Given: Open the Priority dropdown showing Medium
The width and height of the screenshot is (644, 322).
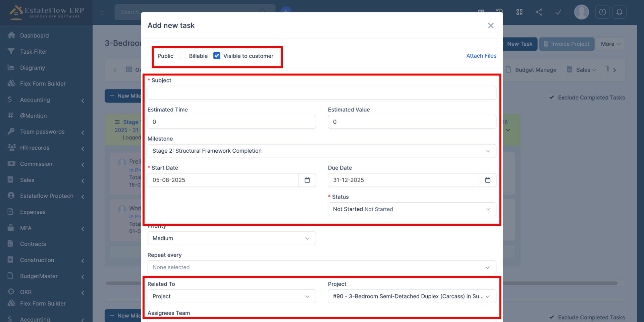Looking at the screenshot, I should coord(231,238).
